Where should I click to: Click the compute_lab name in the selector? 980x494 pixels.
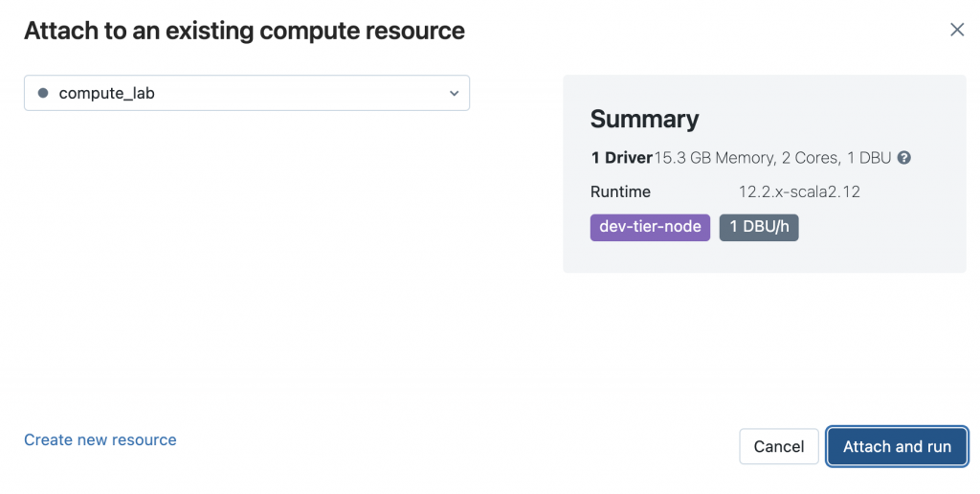[106, 94]
